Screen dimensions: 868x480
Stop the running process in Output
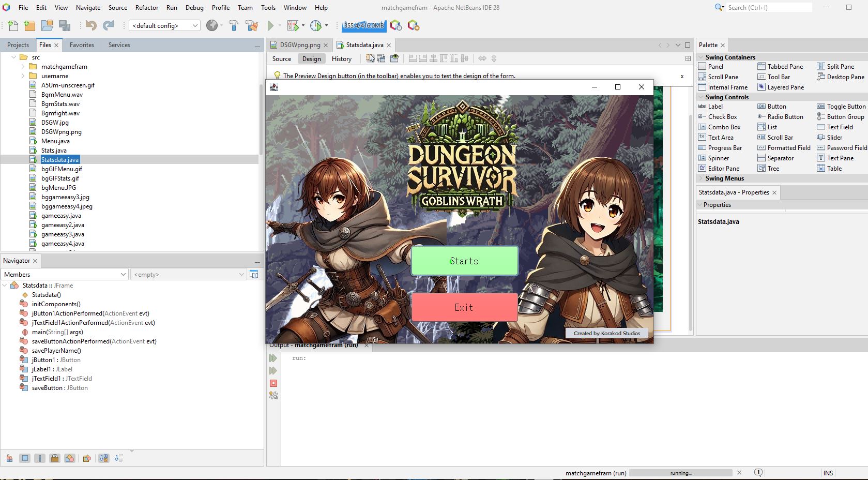click(273, 383)
